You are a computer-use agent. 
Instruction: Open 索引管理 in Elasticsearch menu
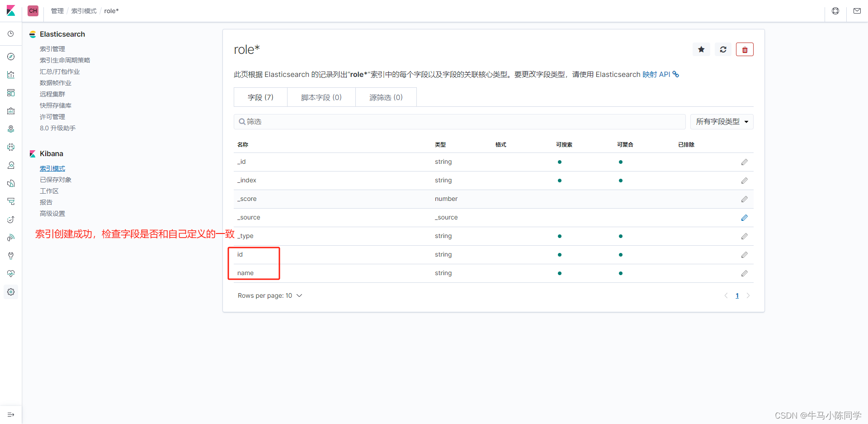click(52, 49)
